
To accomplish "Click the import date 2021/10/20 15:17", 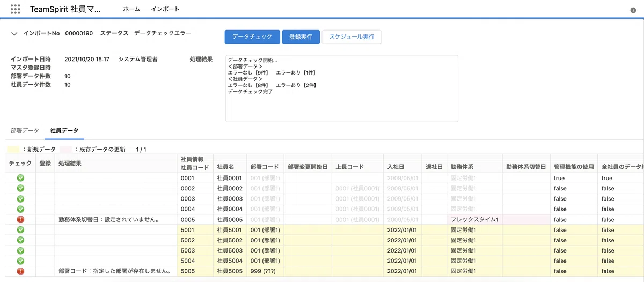I will coord(87,59).
